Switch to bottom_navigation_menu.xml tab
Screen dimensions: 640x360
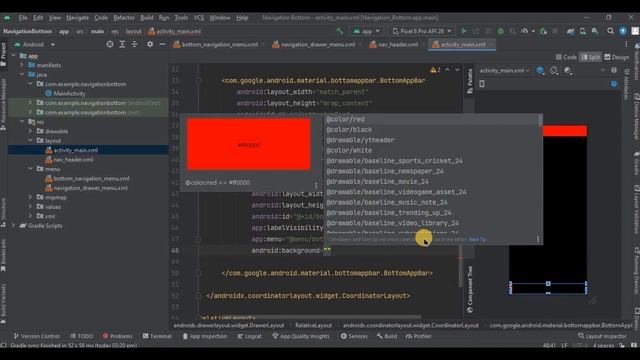[x=216, y=44]
